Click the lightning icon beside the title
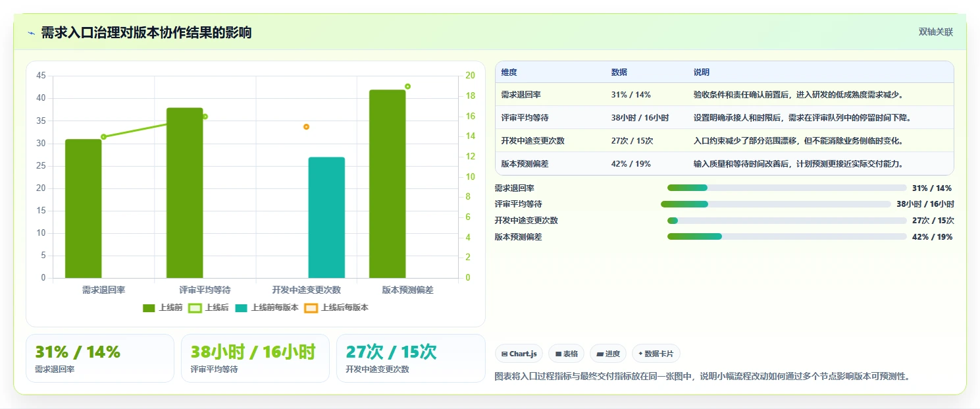 pos(32,33)
